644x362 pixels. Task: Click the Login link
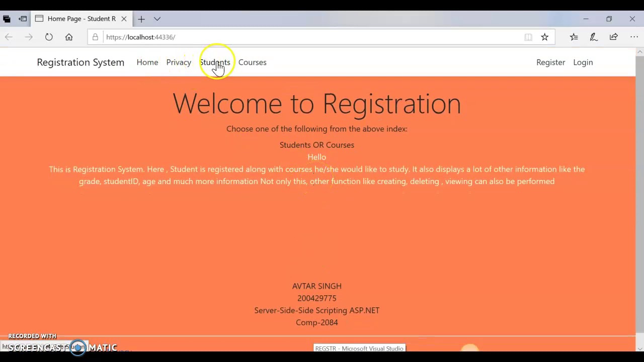pyautogui.click(x=583, y=62)
